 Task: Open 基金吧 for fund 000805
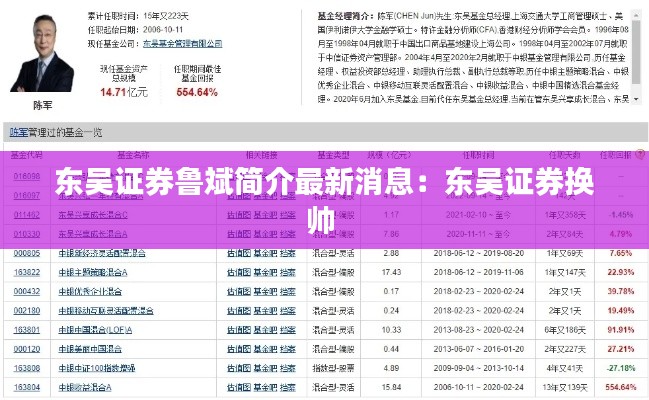[265, 253]
